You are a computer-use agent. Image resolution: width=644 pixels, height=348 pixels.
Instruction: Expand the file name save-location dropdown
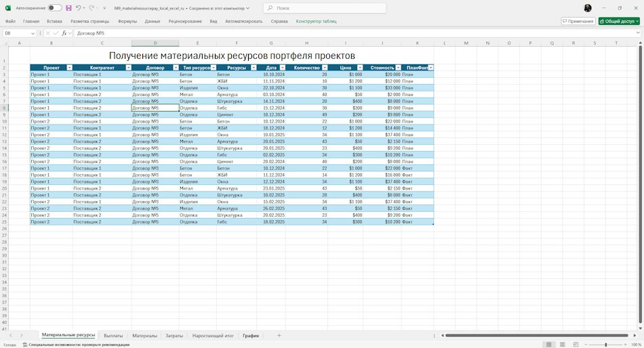(247, 8)
